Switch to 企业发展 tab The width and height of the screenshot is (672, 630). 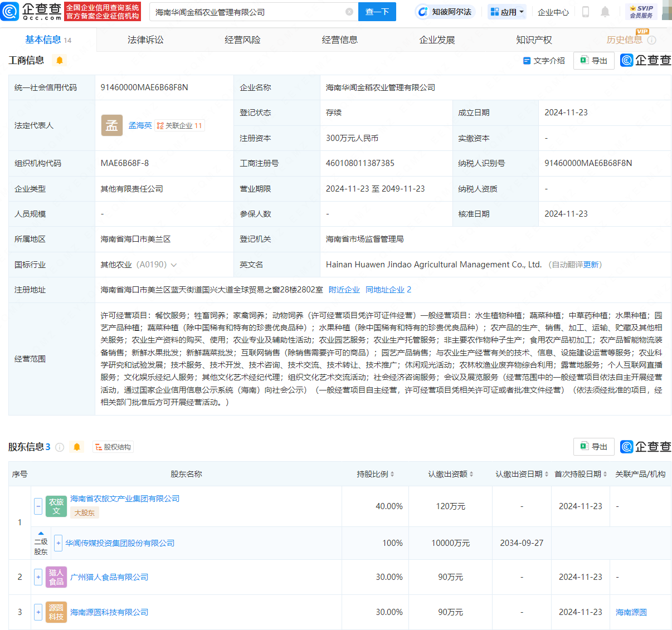click(x=437, y=40)
